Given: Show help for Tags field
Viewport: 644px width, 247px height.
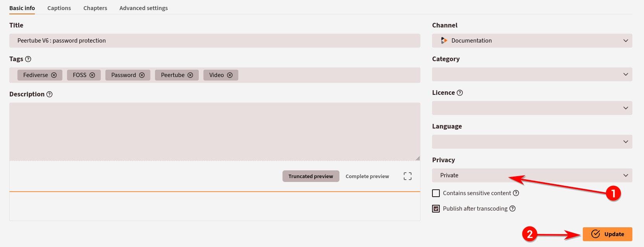Looking at the screenshot, I should click(28, 59).
